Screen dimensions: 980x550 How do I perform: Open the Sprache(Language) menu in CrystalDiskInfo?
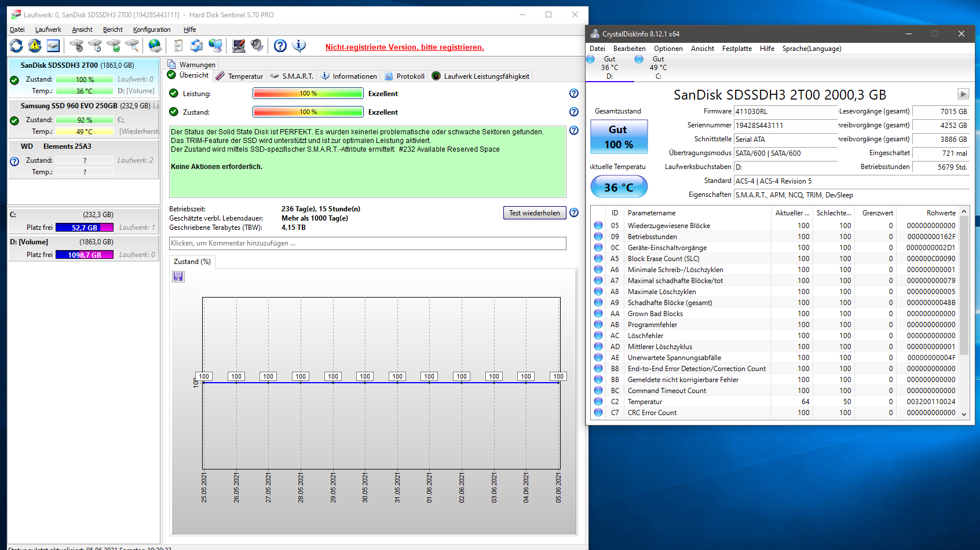tap(812, 49)
